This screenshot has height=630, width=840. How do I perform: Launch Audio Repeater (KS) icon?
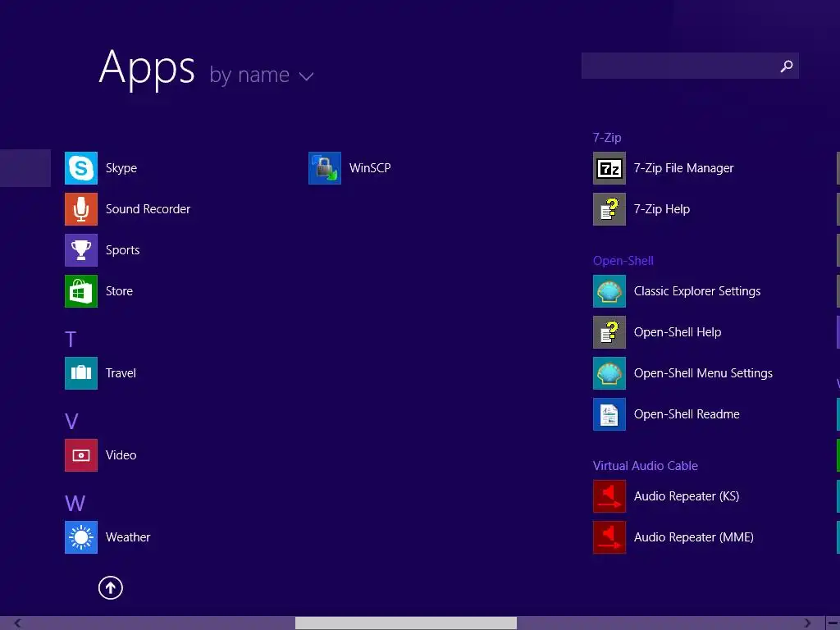click(609, 496)
